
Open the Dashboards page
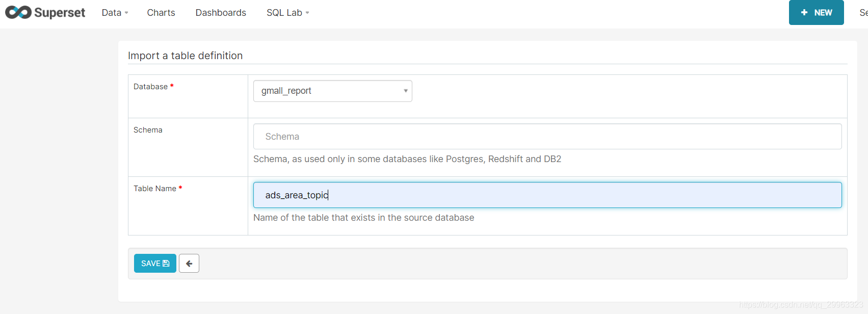tap(221, 13)
